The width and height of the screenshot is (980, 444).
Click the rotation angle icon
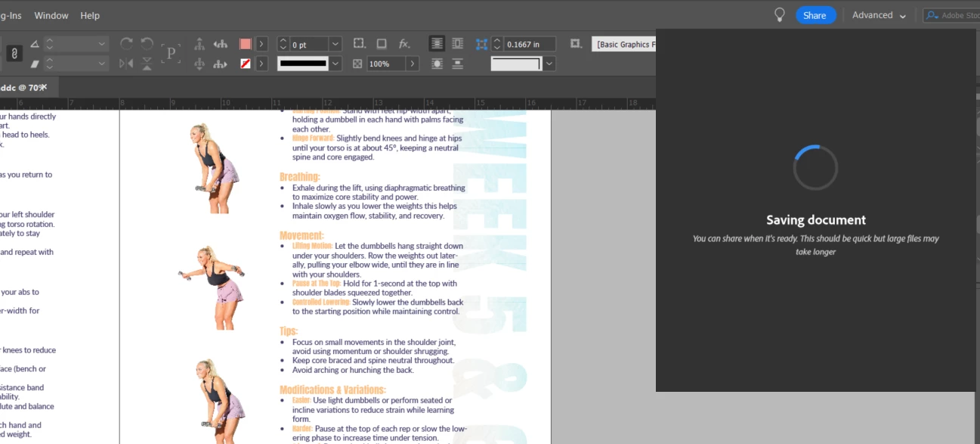pyautogui.click(x=34, y=44)
